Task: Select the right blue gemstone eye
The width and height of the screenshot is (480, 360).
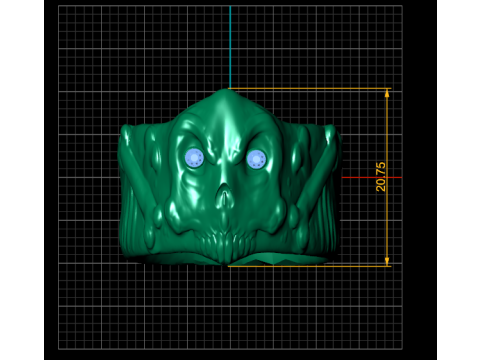Action: (256, 159)
